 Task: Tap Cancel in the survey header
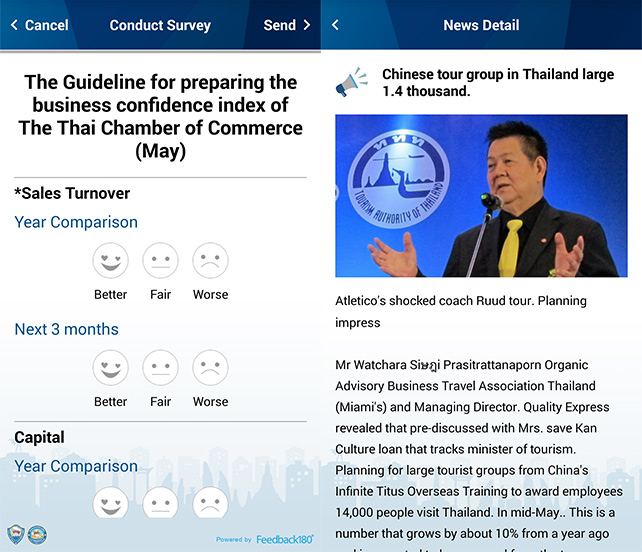pyautogui.click(x=40, y=25)
